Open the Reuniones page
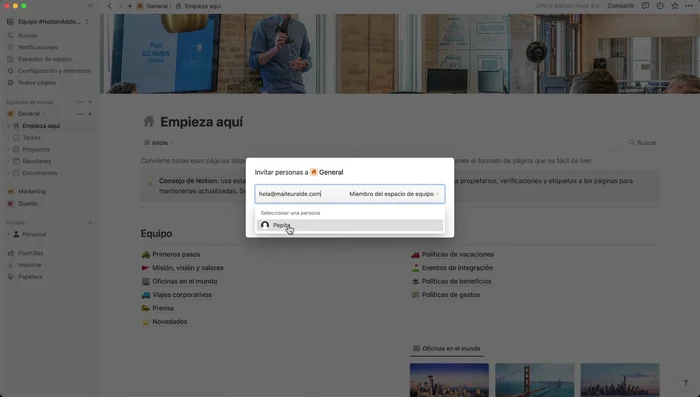Viewport: 700px width, 397px height. pos(37,161)
